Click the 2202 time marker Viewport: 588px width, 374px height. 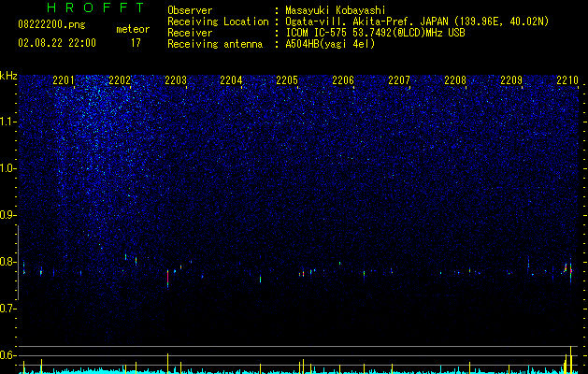point(120,80)
